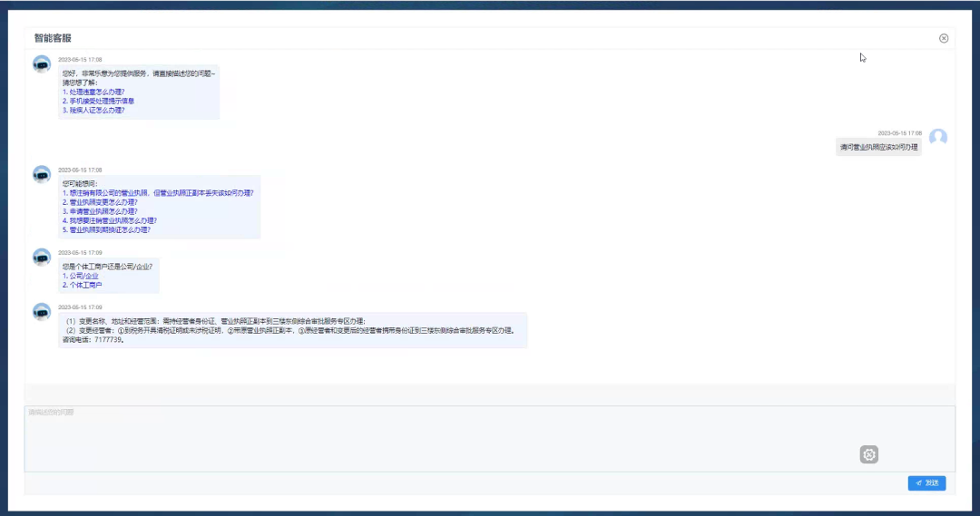980x516 pixels.
Task: Click the phone line '咨询电话: 7177739'
Action: [x=93, y=340]
